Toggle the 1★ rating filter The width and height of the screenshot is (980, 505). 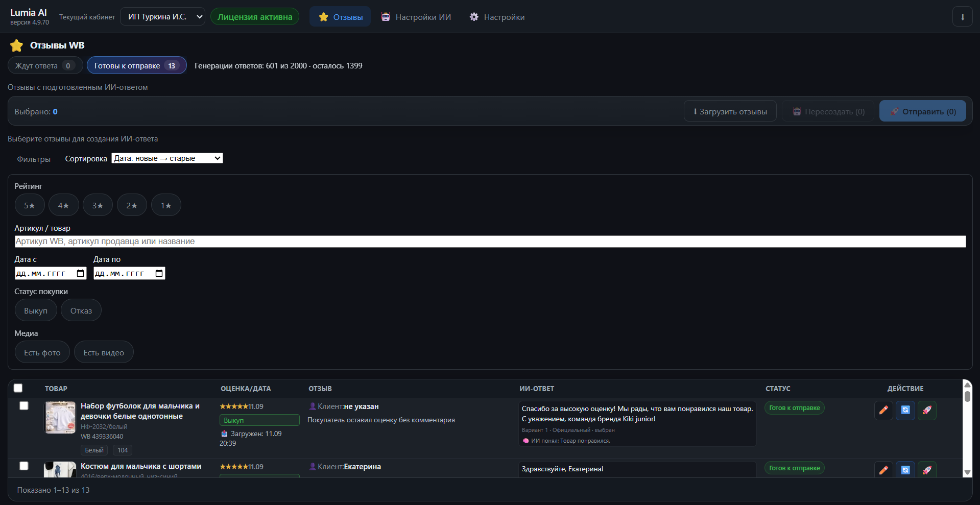[166, 205]
